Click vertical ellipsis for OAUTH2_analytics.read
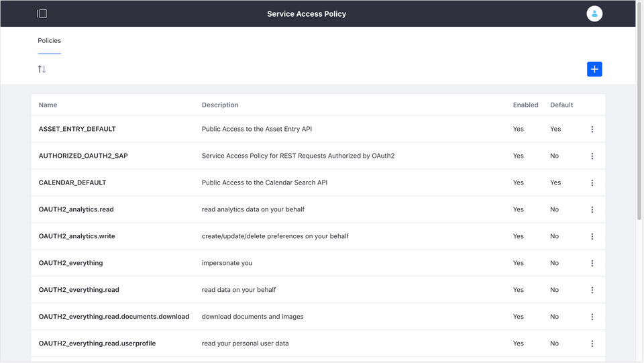This screenshot has width=644, height=363. coord(592,210)
